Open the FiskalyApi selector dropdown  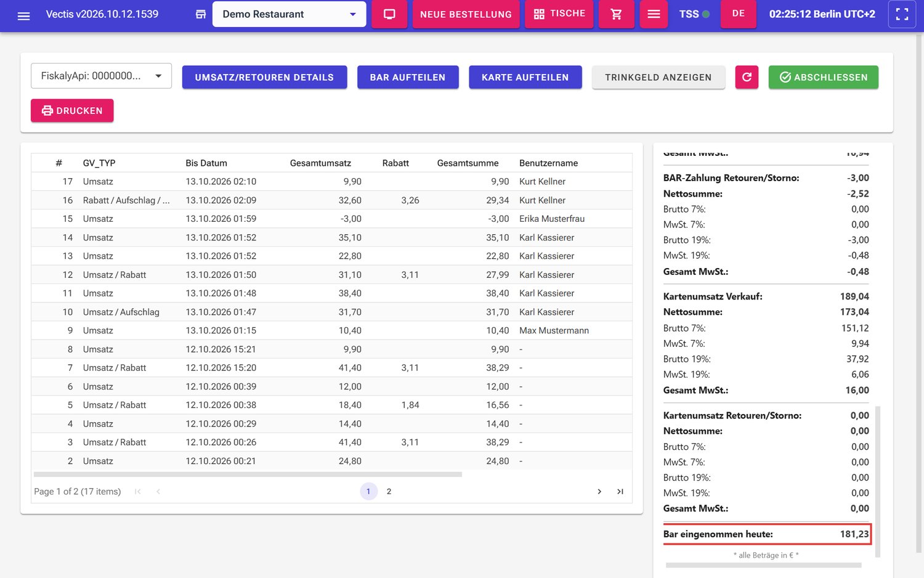click(101, 76)
